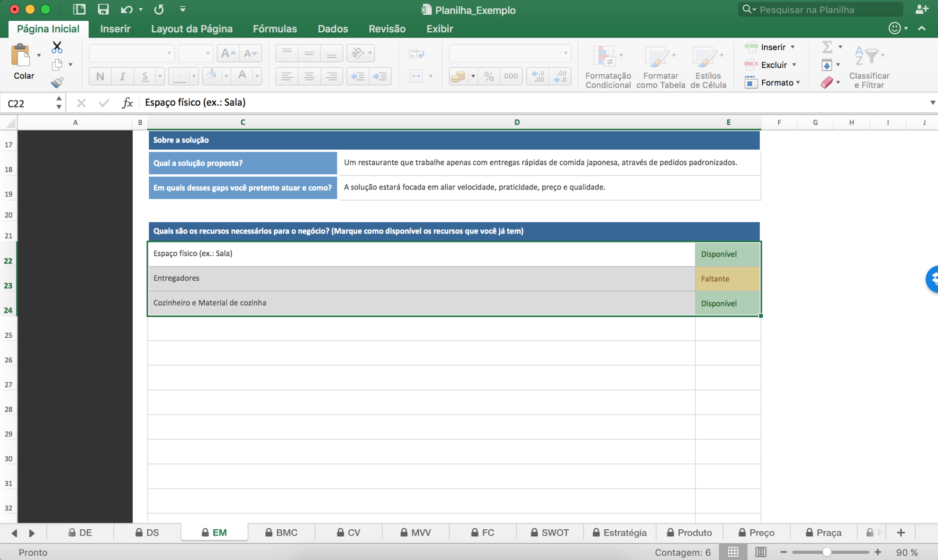
Task: Open the Fórmulas ribbon tab
Action: coord(275,28)
